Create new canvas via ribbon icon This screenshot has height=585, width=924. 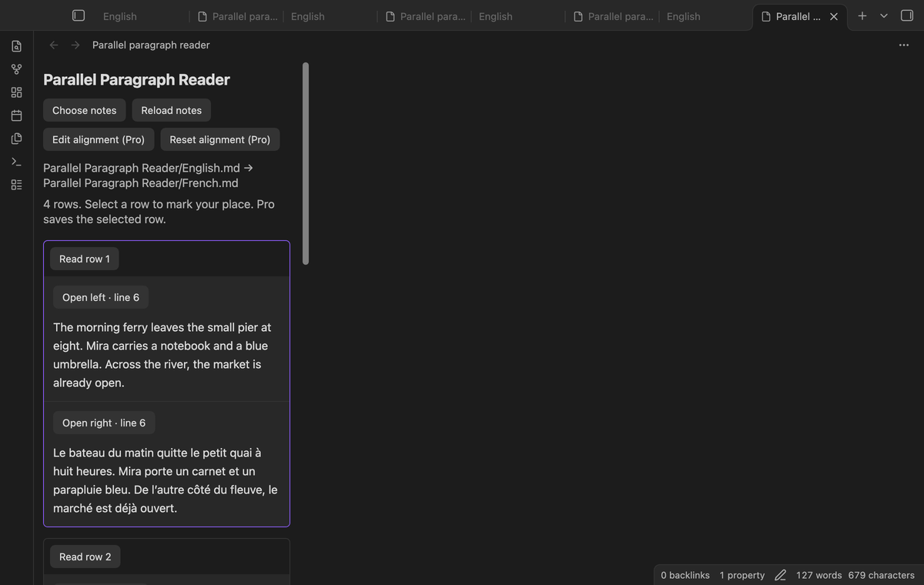coord(16,92)
